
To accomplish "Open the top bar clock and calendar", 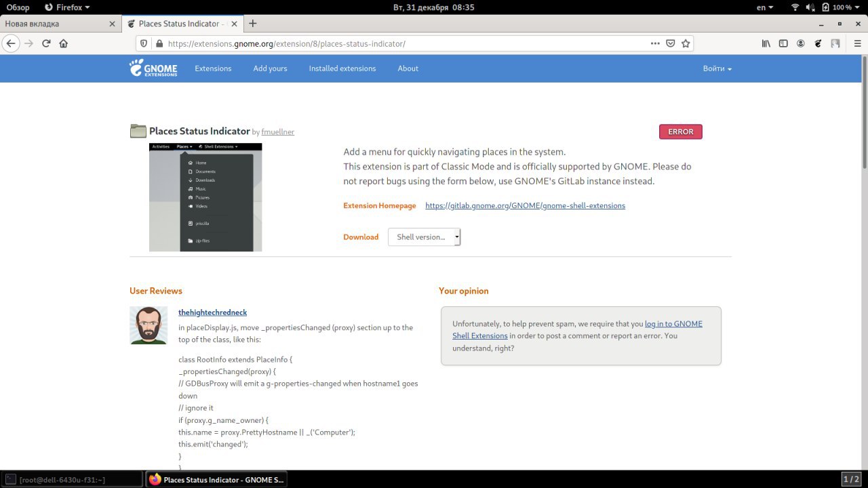I will coord(434,7).
